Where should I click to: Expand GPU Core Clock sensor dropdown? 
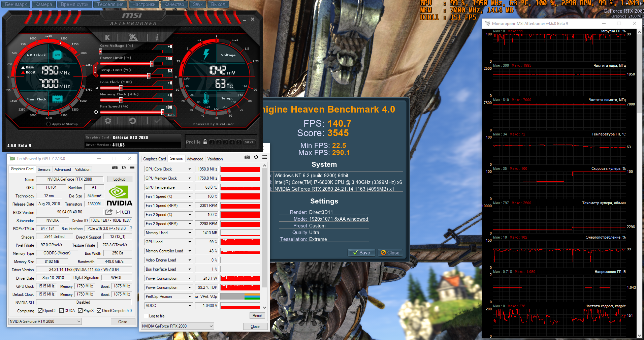coord(190,169)
